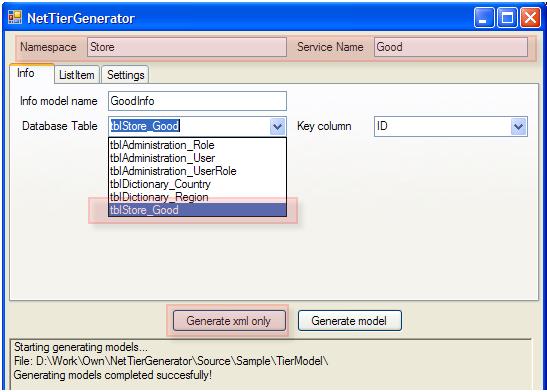Minimize the NetTierGenerator window

click(x=484, y=17)
